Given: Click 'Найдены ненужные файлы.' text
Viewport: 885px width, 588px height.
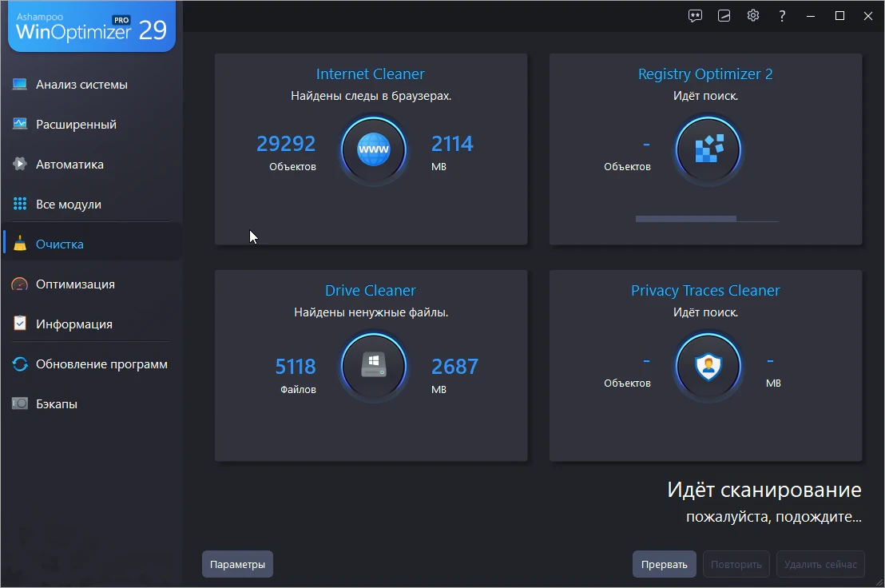Looking at the screenshot, I should click(371, 312).
